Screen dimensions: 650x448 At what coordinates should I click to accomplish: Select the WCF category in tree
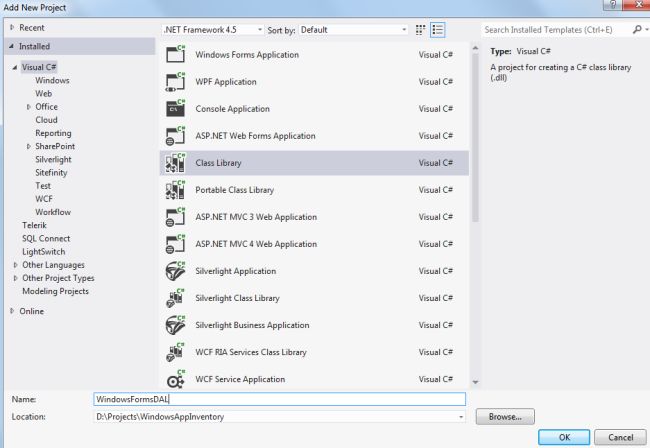coord(44,199)
